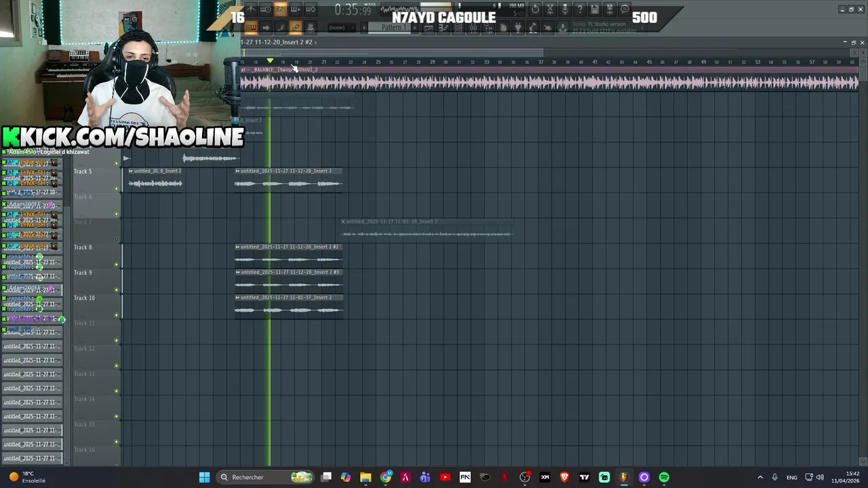
Task: Open clip menu on Track 9's Insert 2 #3 clip
Action: pos(237,272)
